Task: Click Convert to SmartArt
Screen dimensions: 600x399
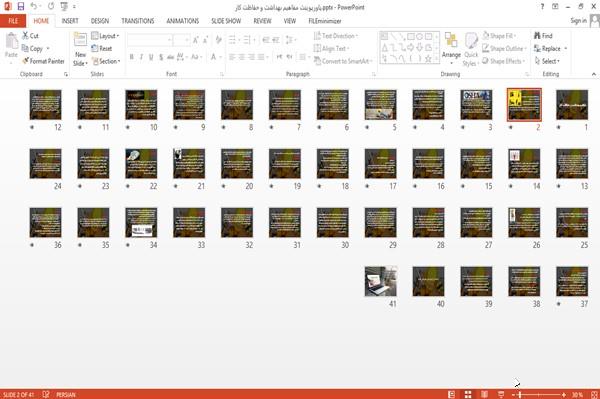Action: 343,61
